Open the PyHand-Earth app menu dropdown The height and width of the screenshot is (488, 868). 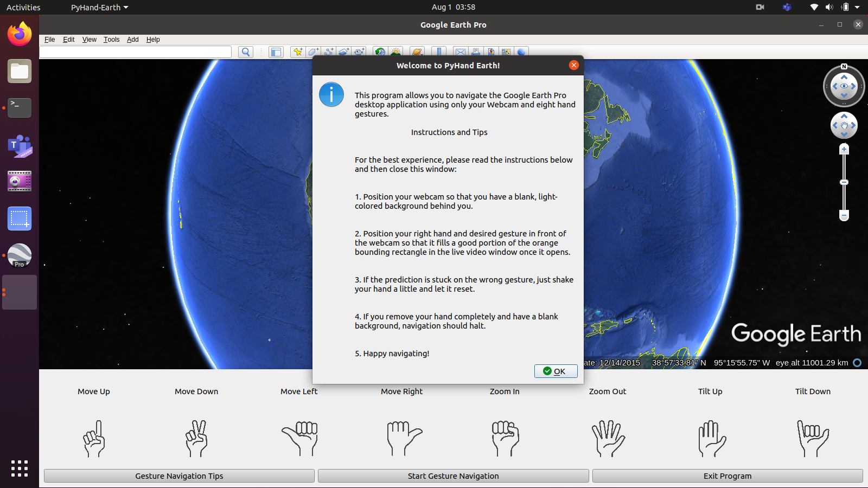(99, 8)
